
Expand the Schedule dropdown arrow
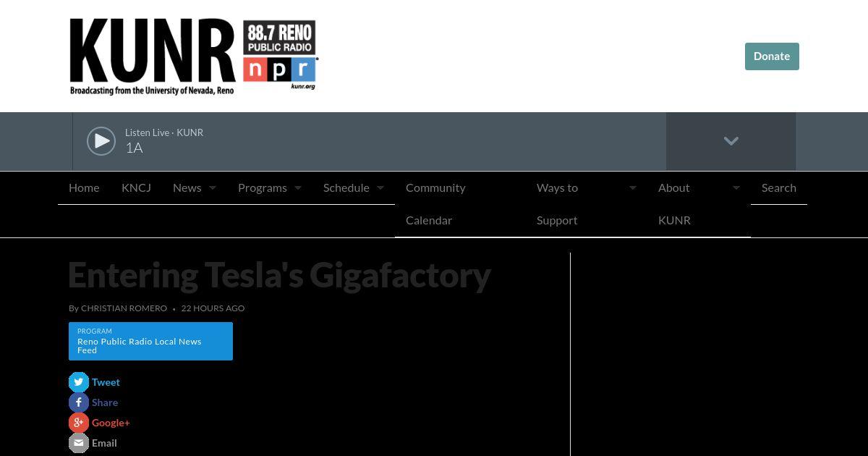[x=380, y=187]
